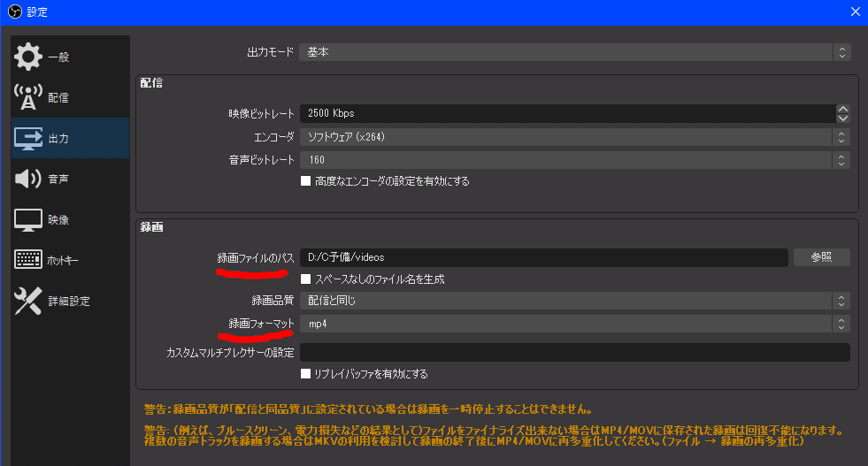Click the Video monitor icon
The width and height of the screenshot is (868, 466).
[28, 219]
